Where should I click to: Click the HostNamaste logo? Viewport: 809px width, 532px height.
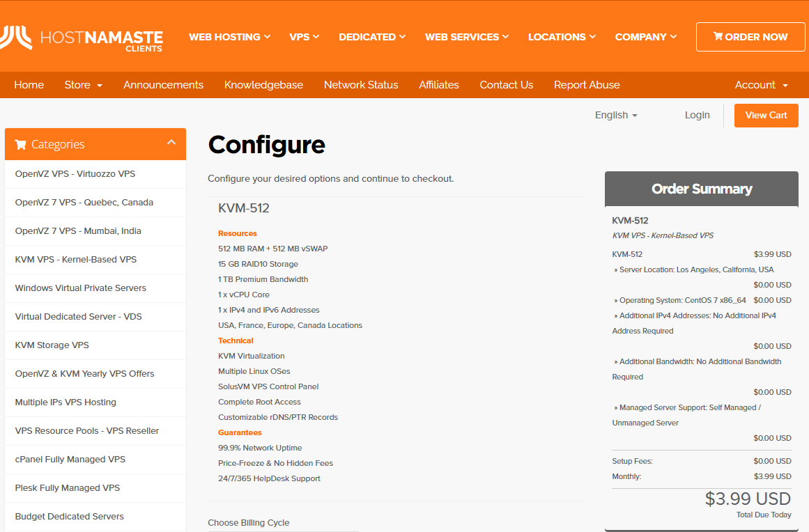pos(82,38)
